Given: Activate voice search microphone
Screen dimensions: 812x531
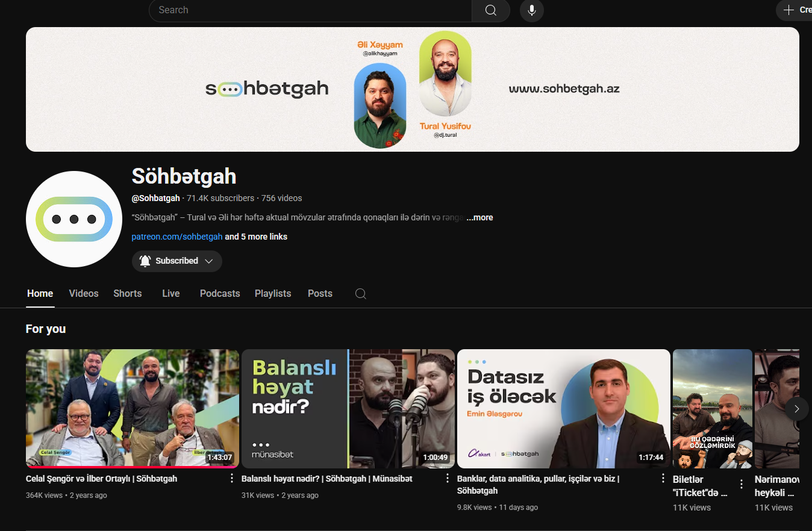Looking at the screenshot, I should click(x=532, y=10).
